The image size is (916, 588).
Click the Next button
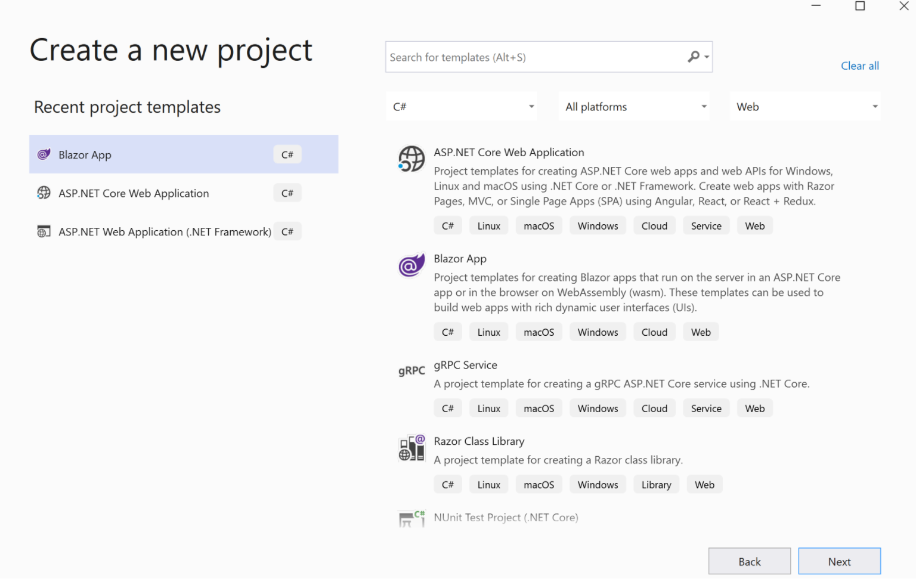(x=840, y=561)
